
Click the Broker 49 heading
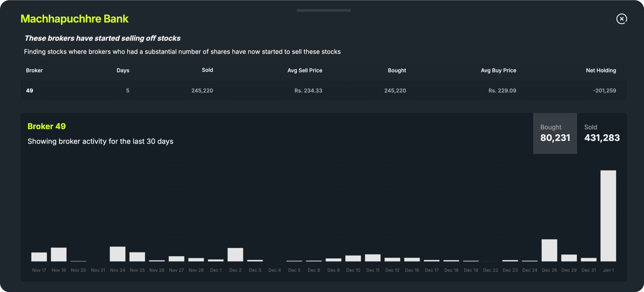pos(46,126)
